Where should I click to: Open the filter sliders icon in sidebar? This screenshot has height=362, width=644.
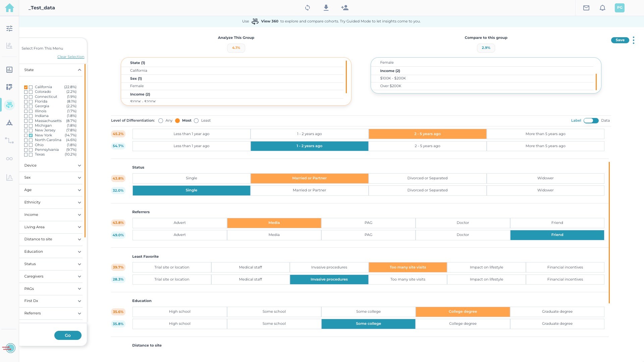[x=9, y=28]
